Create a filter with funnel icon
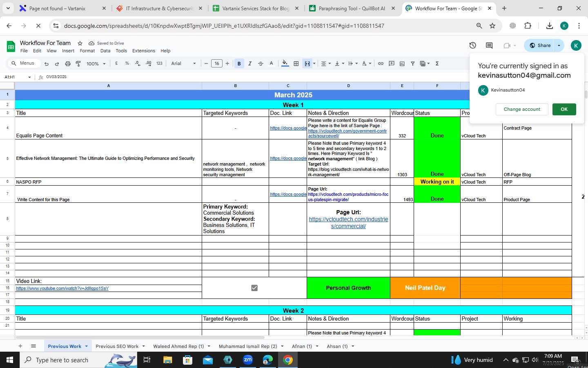The height and width of the screenshot is (368, 588). coord(412,63)
